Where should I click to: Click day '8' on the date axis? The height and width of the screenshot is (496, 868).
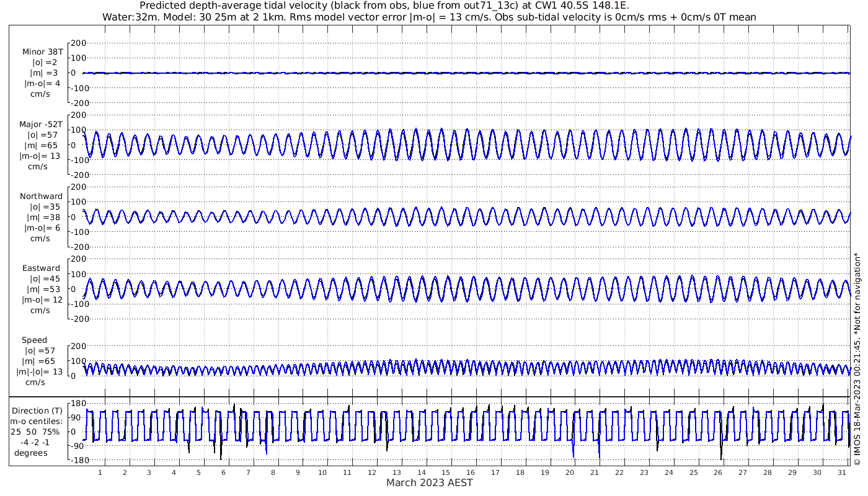pos(273,472)
